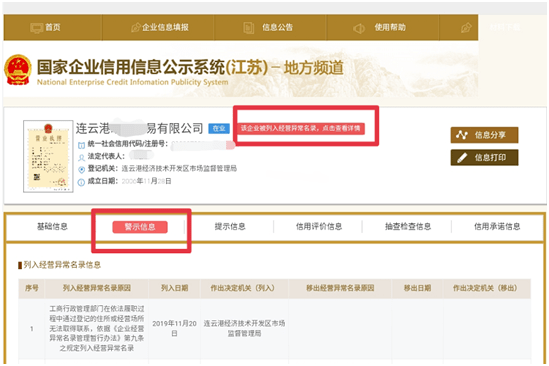
Task: Click the document icon beside 信息公告
Action: pyautogui.click(x=249, y=28)
